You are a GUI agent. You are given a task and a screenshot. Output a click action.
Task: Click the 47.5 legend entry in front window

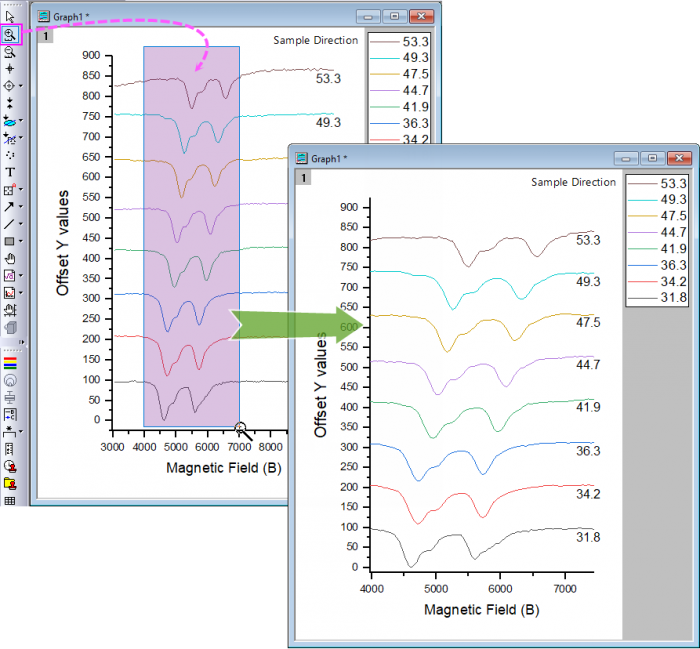(657, 216)
